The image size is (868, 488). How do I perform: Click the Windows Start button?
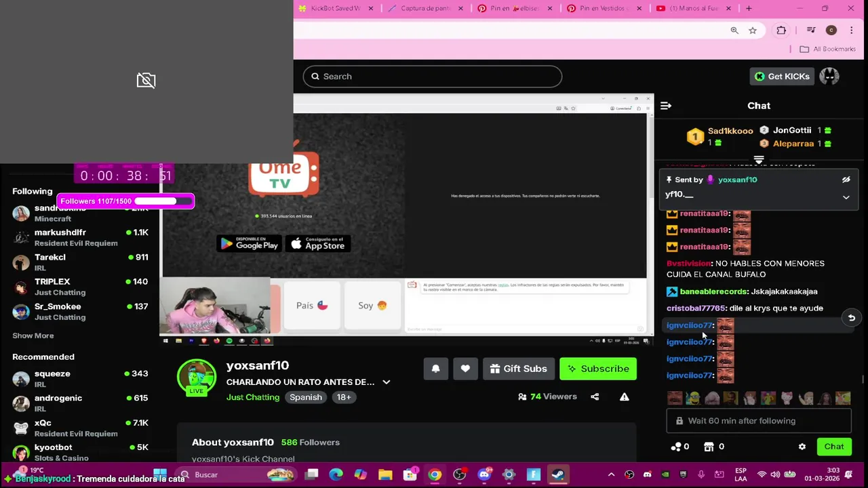pyautogui.click(x=160, y=474)
